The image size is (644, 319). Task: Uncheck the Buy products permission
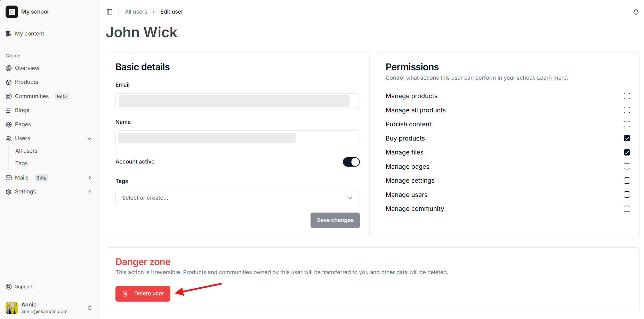pos(627,138)
